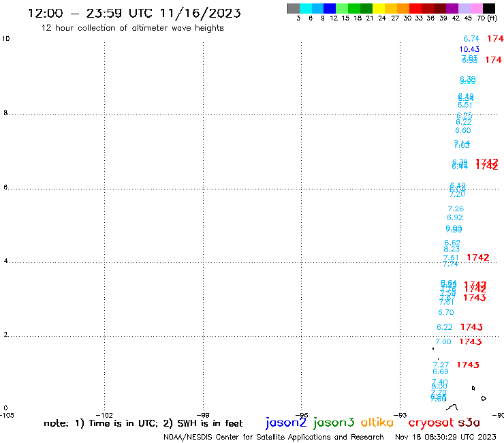Image resolution: width=504 pixels, height=443 pixels.
Task: Click the "4" latitude axis label
Action: click(x=5, y=261)
